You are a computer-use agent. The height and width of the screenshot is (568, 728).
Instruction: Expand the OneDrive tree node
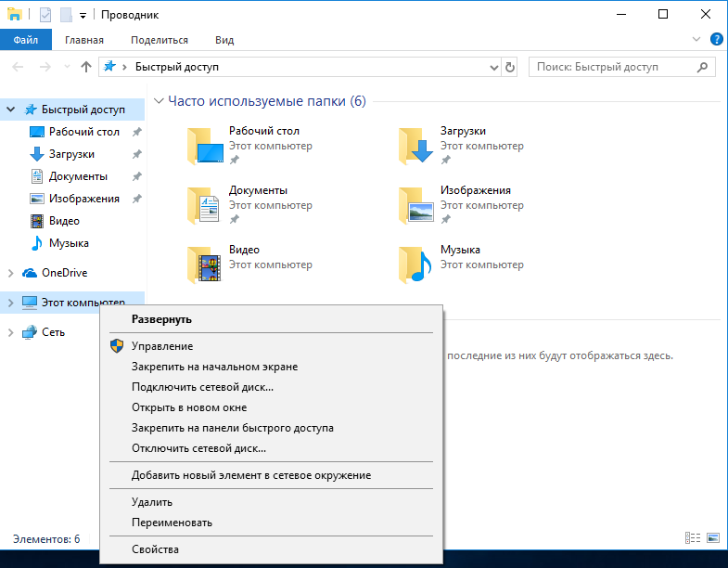10,273
